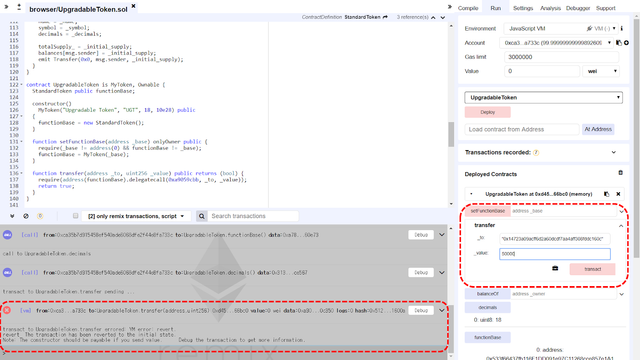Expand the setFunctionBase parameters chevron
The width and height of the screenshot is (640, 360).
tap(622, 211)
